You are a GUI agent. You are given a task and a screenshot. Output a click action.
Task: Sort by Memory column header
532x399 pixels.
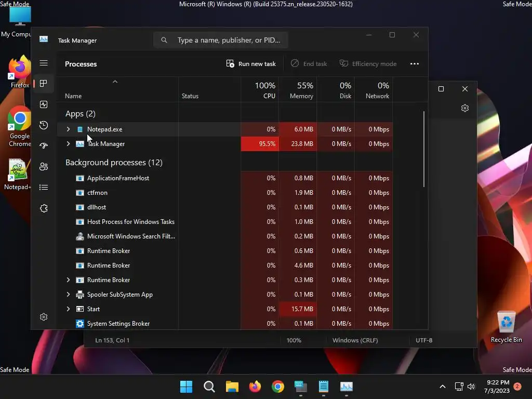(x=298, y=89)
